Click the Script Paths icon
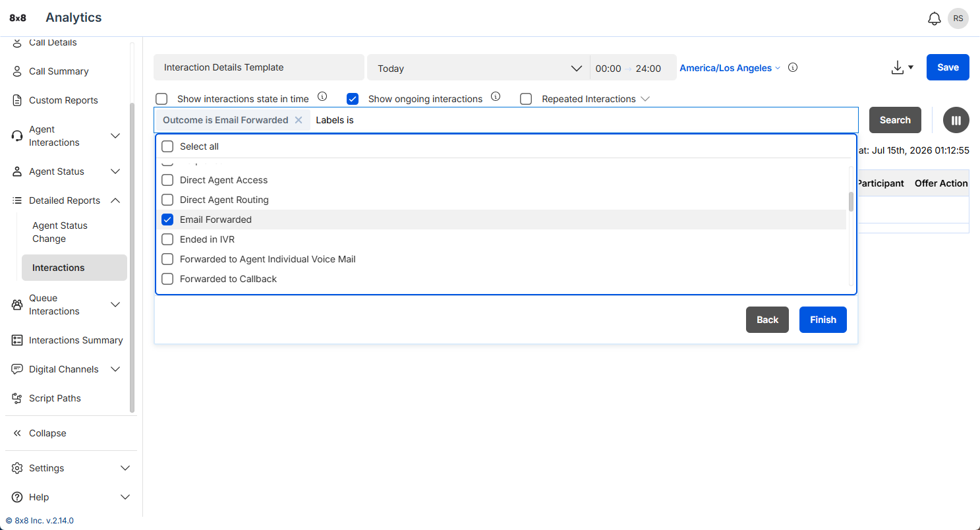 click(x=17, y=398)
